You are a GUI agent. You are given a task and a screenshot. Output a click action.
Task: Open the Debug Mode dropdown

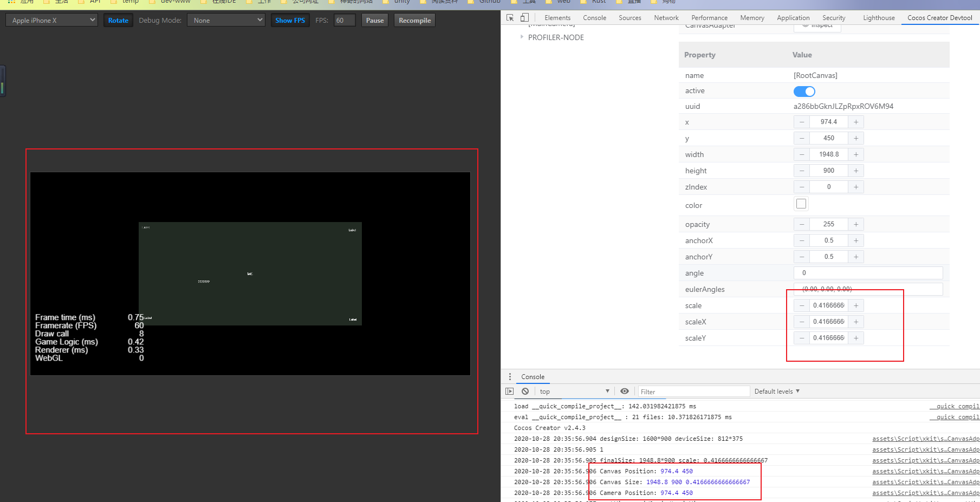click(x=226, y=21)
